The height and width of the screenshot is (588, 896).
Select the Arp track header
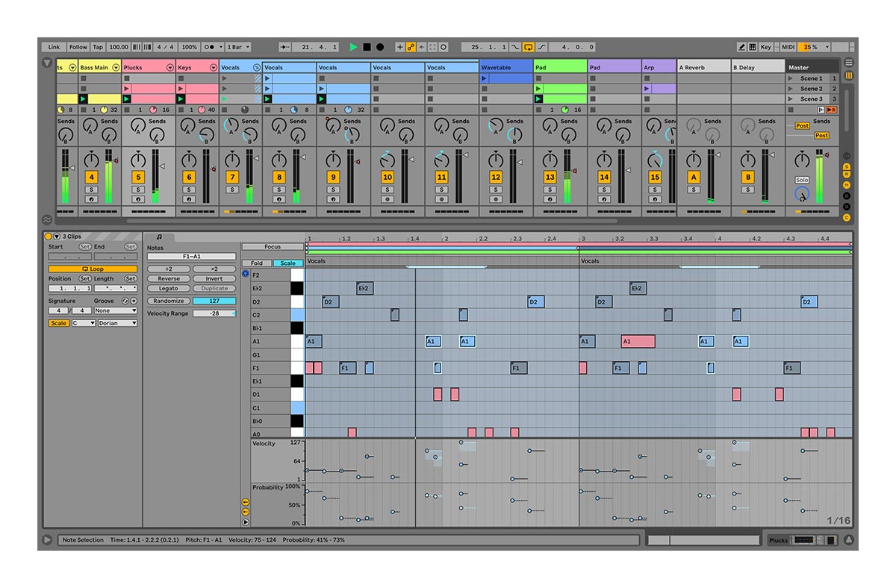(x=659, y=67)
